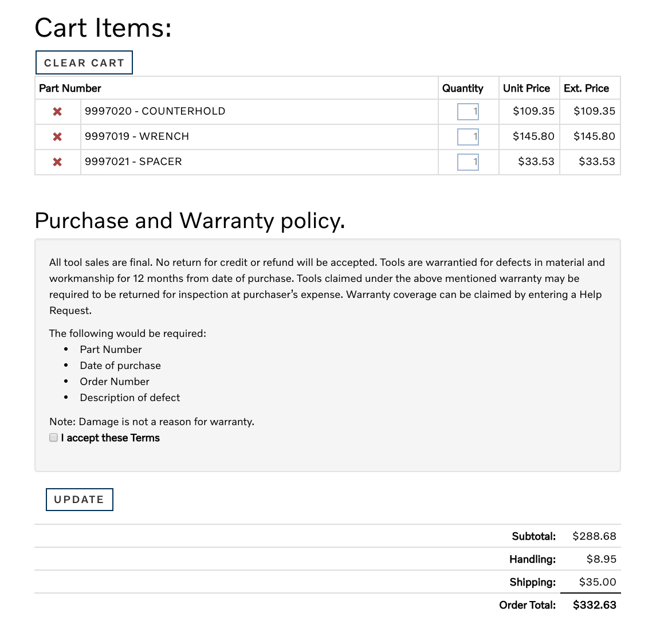The image size is (660, 644).
Task: Select the 9997019 - WRENCH part name
Action: [x=136, y=136]
